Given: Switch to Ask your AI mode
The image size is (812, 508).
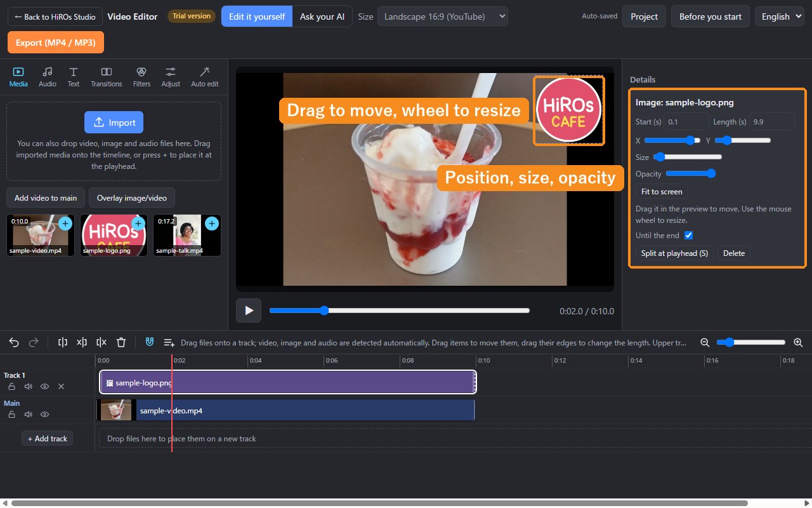Looking at the screenshot, I should tap(322, 17).
